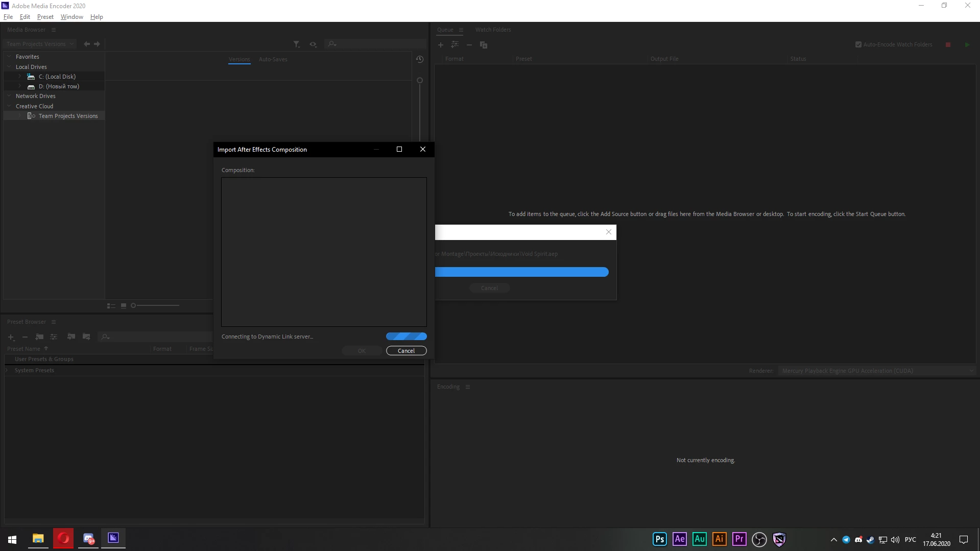This screenshot has width=980, height=551.
Task: Click the vertical version timeline slider handle
Action: (420, 81)
